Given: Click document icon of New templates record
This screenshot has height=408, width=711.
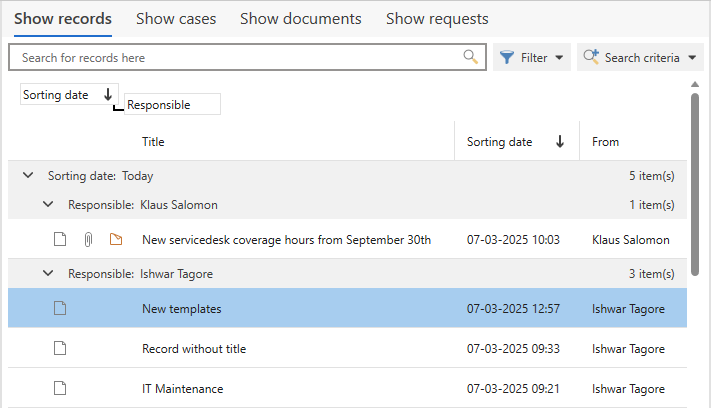Looking at the screenshot, I should tap(60, 309).
